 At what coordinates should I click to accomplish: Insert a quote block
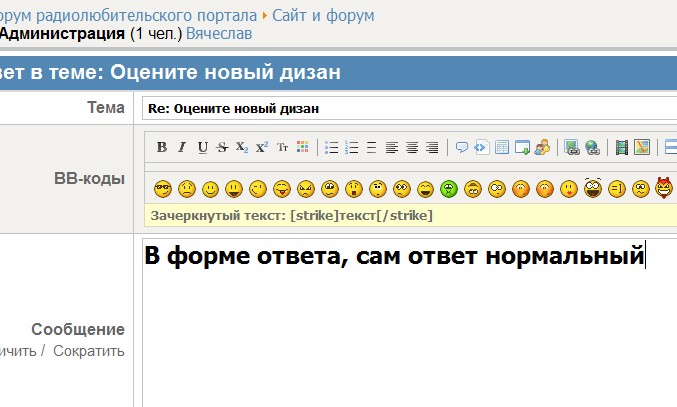tap(462, 147)
